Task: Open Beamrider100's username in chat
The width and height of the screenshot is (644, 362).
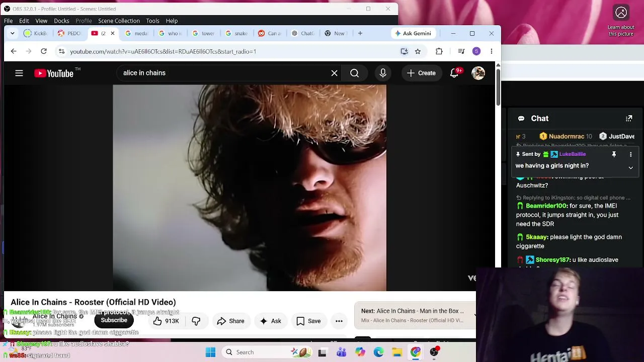Action: pos(546,206)
